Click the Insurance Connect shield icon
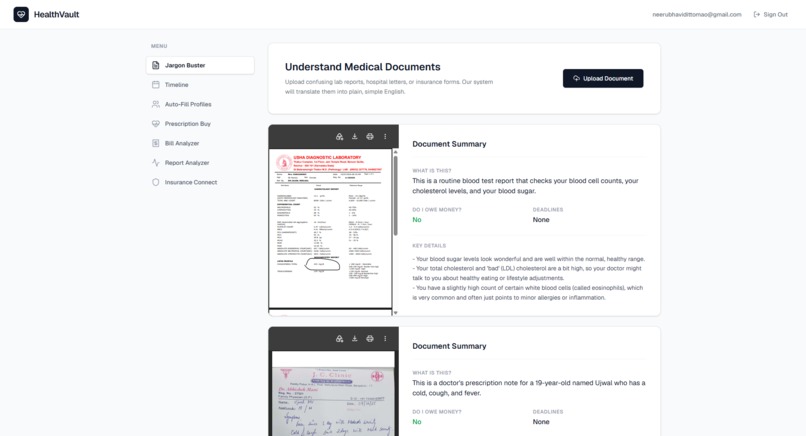 point(156,183)
